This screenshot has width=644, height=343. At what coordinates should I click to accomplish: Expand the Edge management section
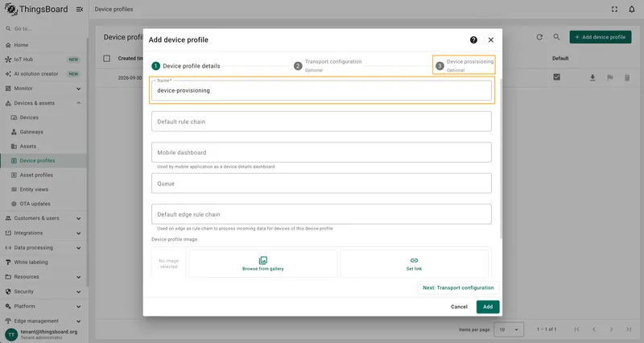[43, 320]
